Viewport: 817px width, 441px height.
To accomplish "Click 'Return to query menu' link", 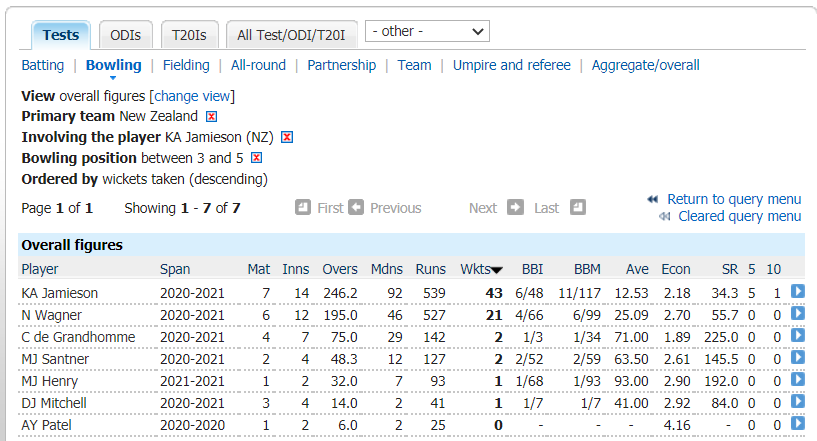I will coord(733,199).
